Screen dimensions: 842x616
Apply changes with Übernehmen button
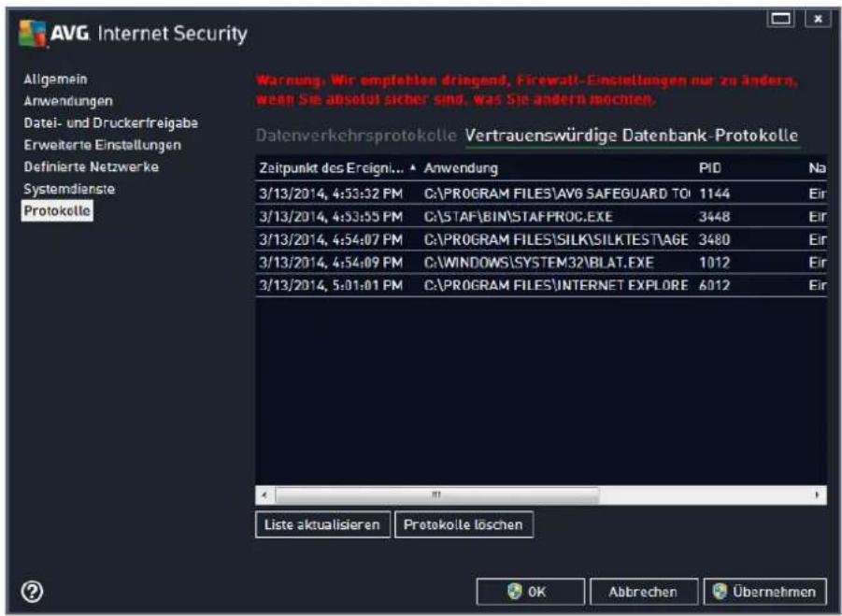(765, 592)
